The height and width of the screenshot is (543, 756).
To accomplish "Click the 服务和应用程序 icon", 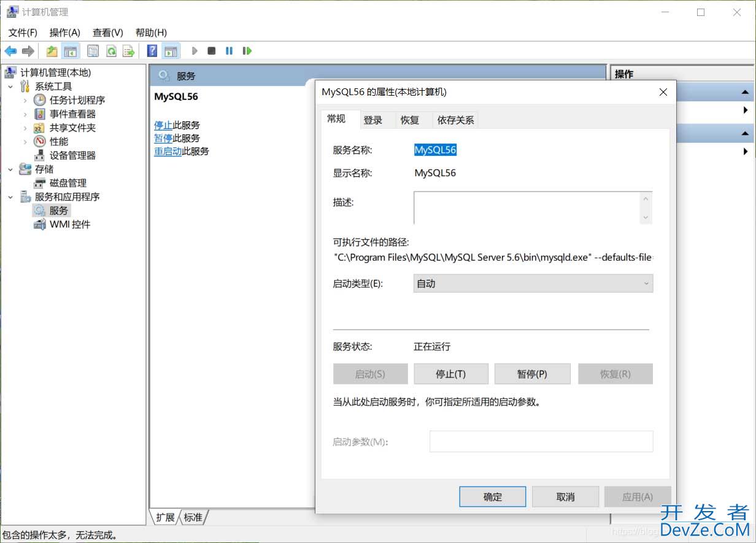I will coord(25,197).
